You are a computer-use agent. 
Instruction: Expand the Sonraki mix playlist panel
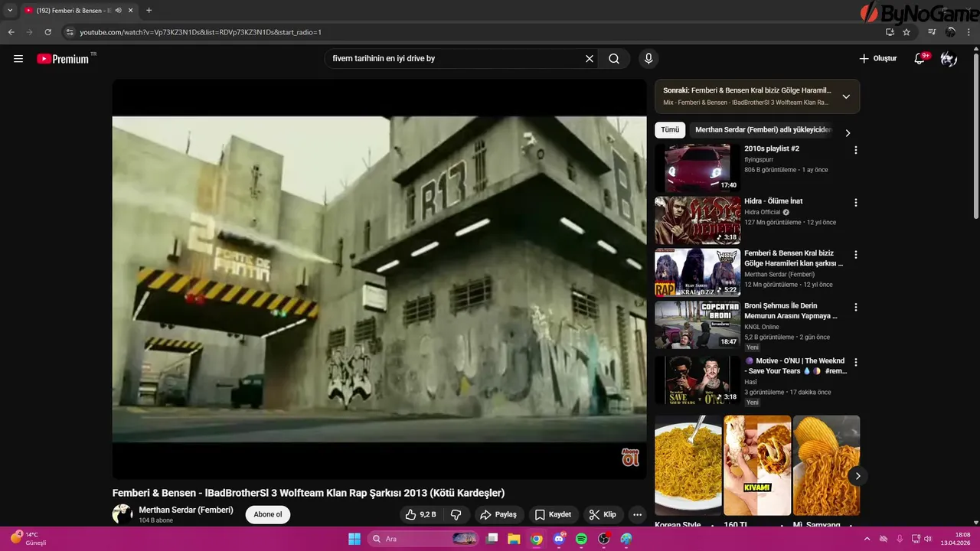click(846, 96)
